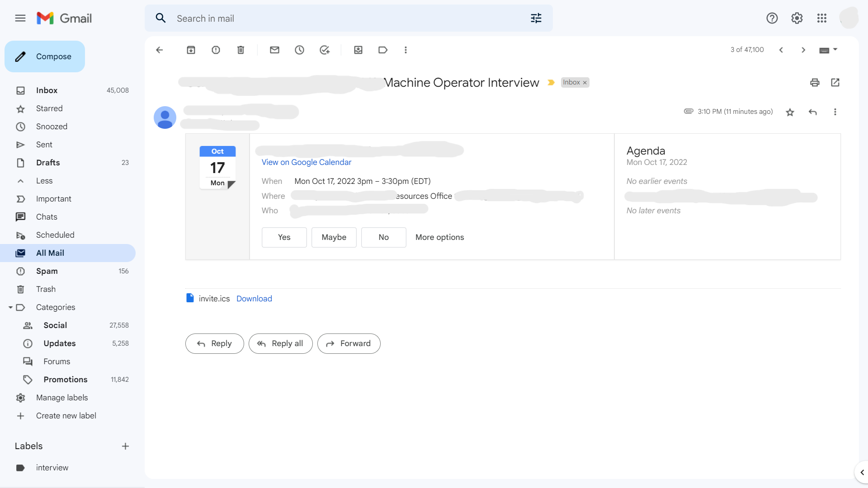The height and width of the screenshot is (488, 868).
Task: Open input tools keyboard dropdown
Action: (x=828, y=50)
